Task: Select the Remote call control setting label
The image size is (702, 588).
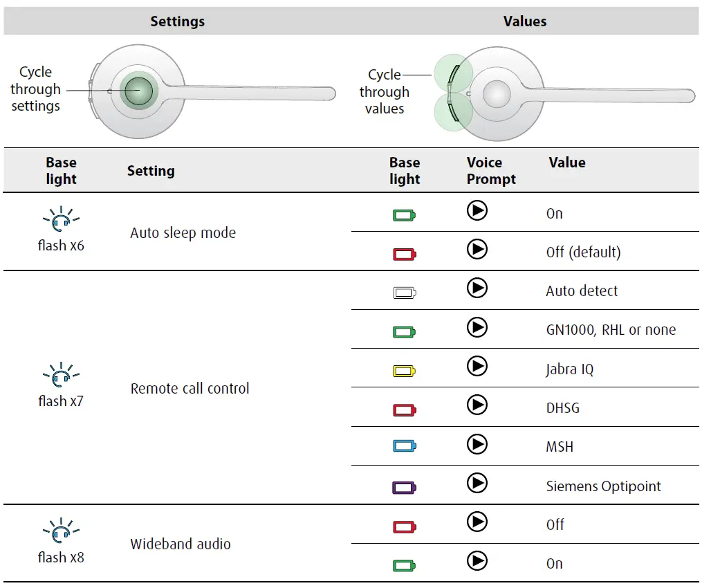Action: tap(190, 389)
